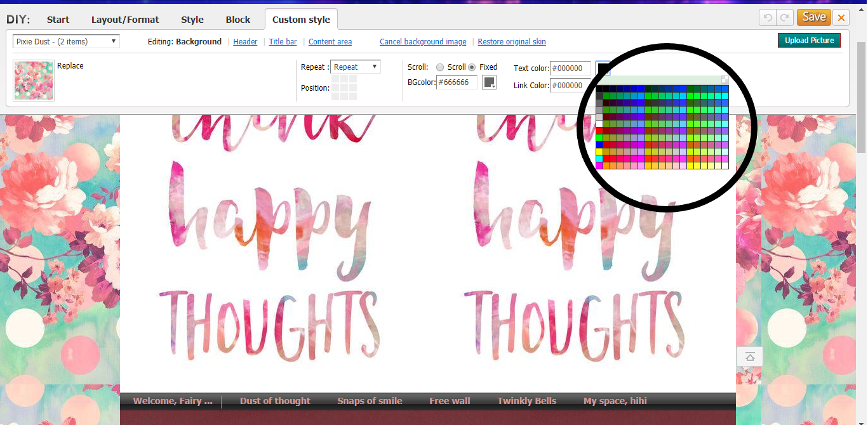Click the scroll-to-top arrow icon
Viewport: 868px width, 425px height.
pos(749,357)
